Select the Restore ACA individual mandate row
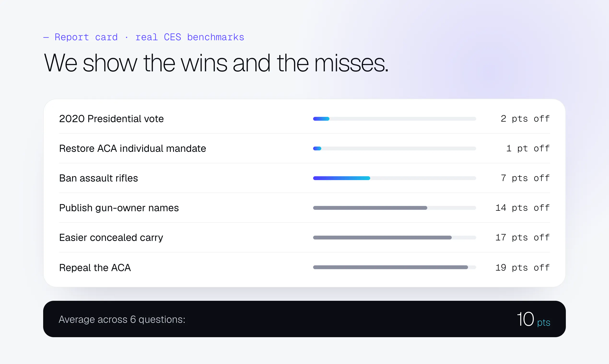This screenshot has height=364, width=609. (x=304, y=148)
